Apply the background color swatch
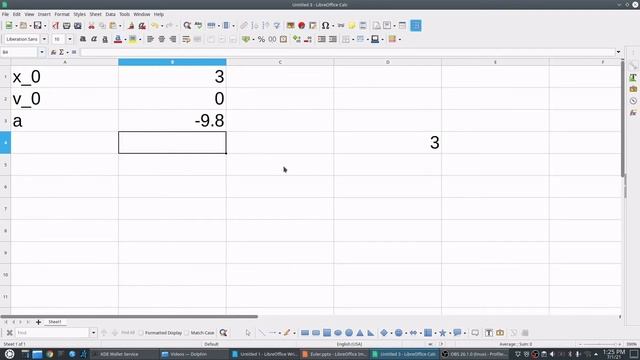Screen dimensions: 640x360 133,39
